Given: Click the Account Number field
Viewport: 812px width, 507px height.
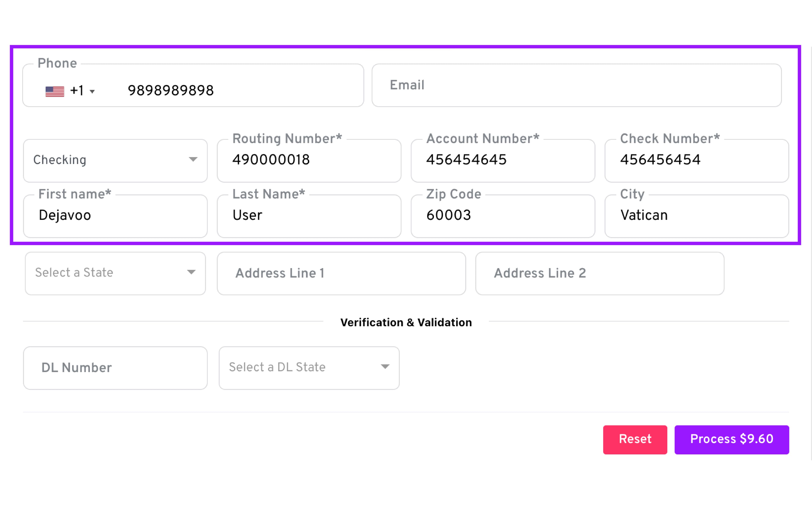Looking at the screenshot, I should [502, 160].
